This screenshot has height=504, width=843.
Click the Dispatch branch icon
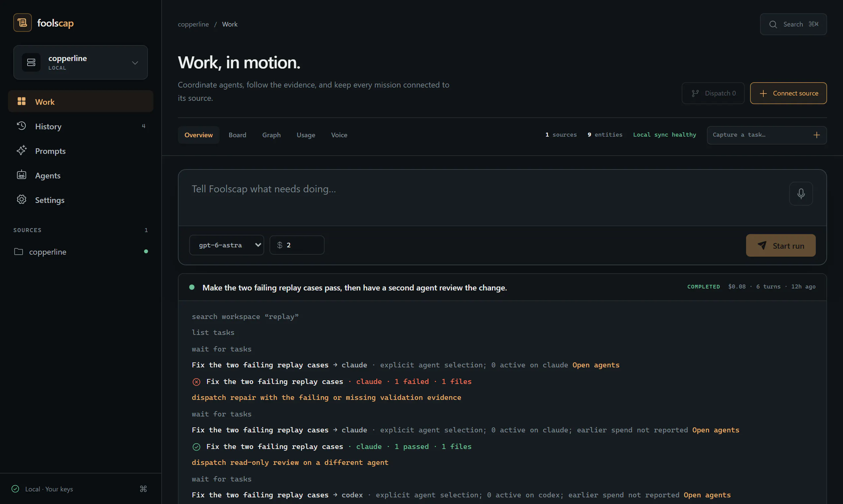pos(695,93)
